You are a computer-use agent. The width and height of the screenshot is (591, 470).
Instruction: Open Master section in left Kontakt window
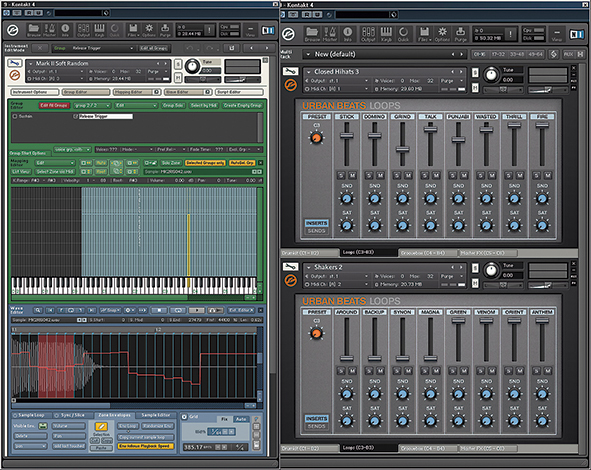(x=49, y=30)
